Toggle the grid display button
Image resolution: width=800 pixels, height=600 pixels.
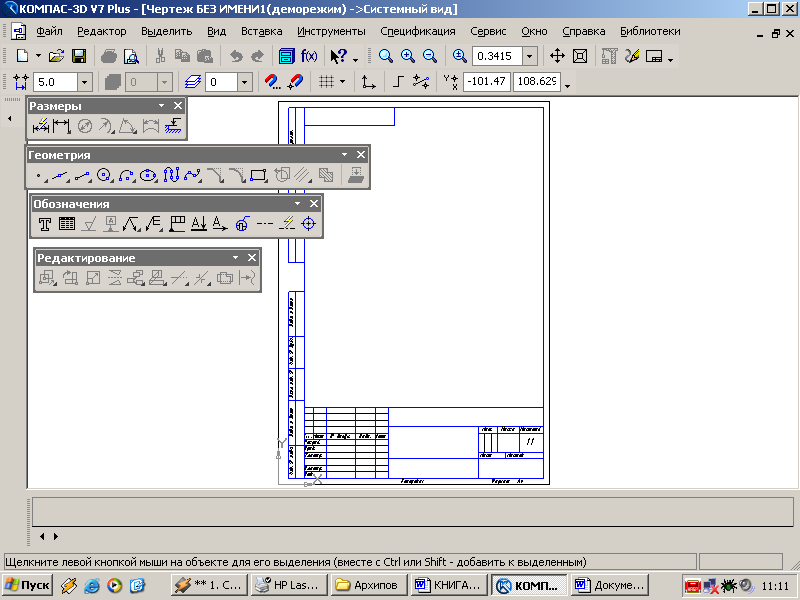[326, 82]
